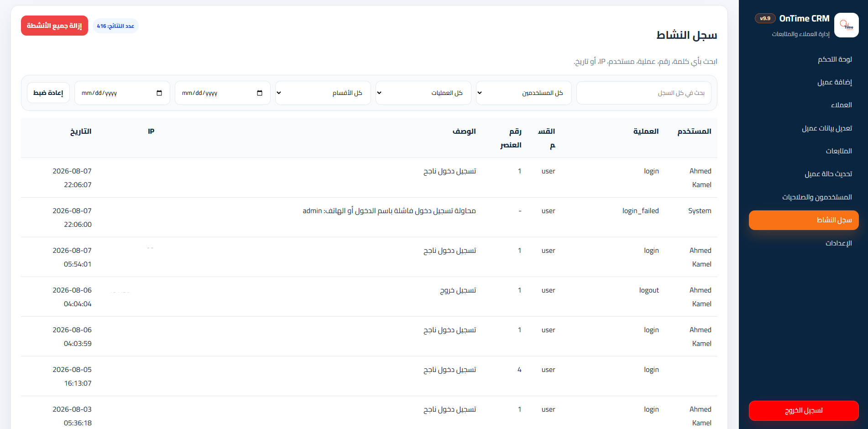This screenshot has width=868, height=429.
Task: Click date 2026-08-07 22:06:07
Action: (x=72, y=178)
